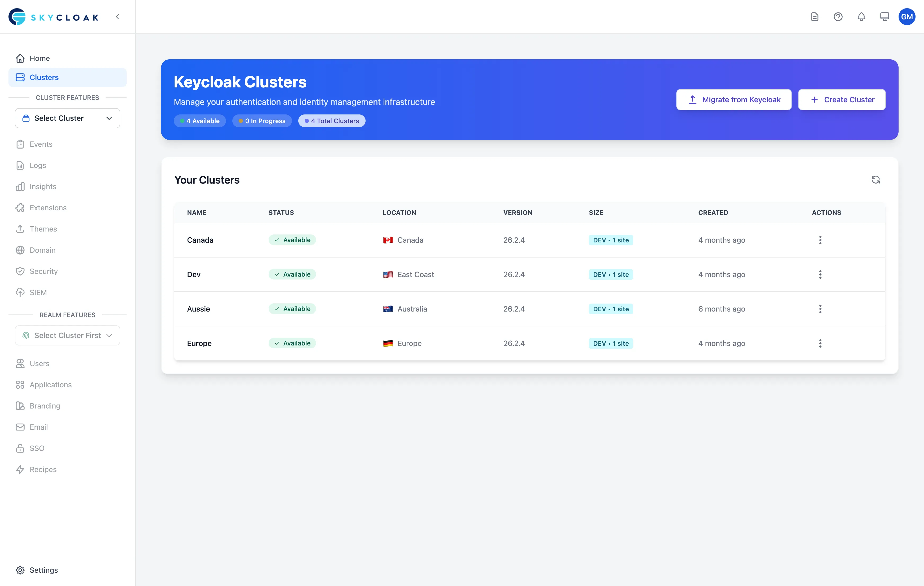924x586 pixels.
Task: Select Themes from the sidebar
Action: pos(43,229)
